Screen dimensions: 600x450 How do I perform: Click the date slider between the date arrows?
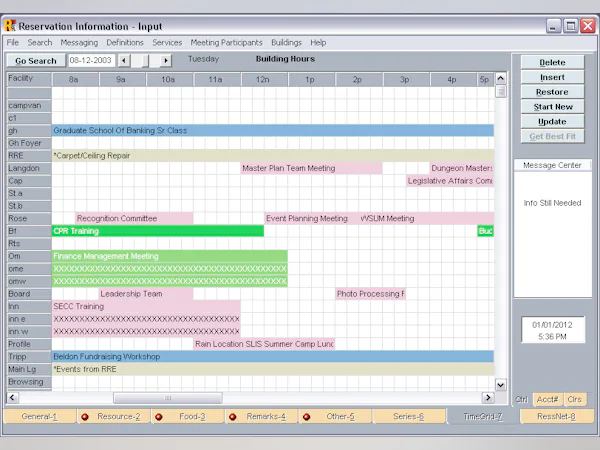point(145,60)
